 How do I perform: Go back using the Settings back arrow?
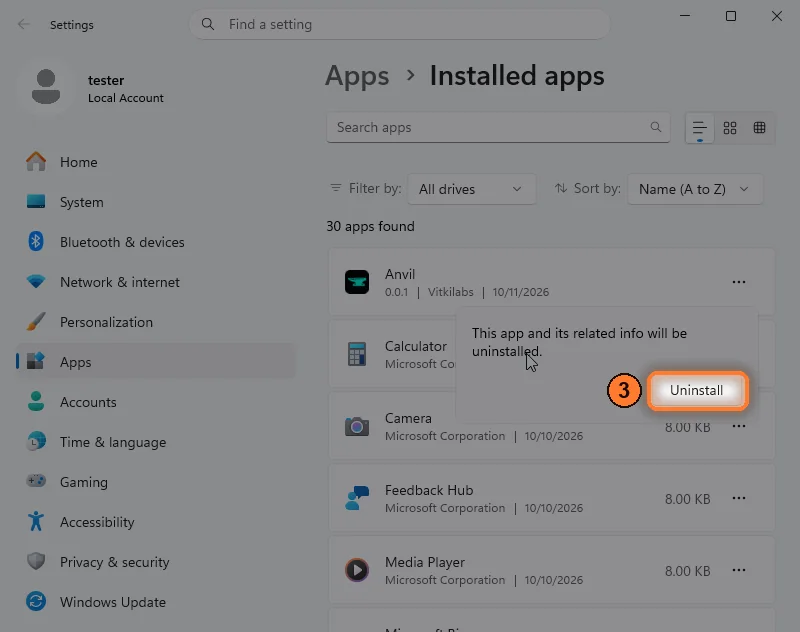[x=23, y=24]
